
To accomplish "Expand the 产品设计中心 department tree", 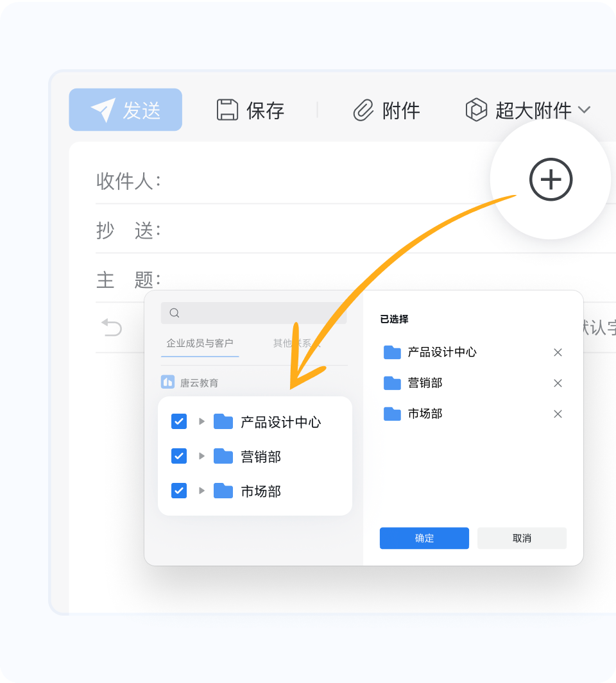I will pyautogui.click(x=201, y=421).
